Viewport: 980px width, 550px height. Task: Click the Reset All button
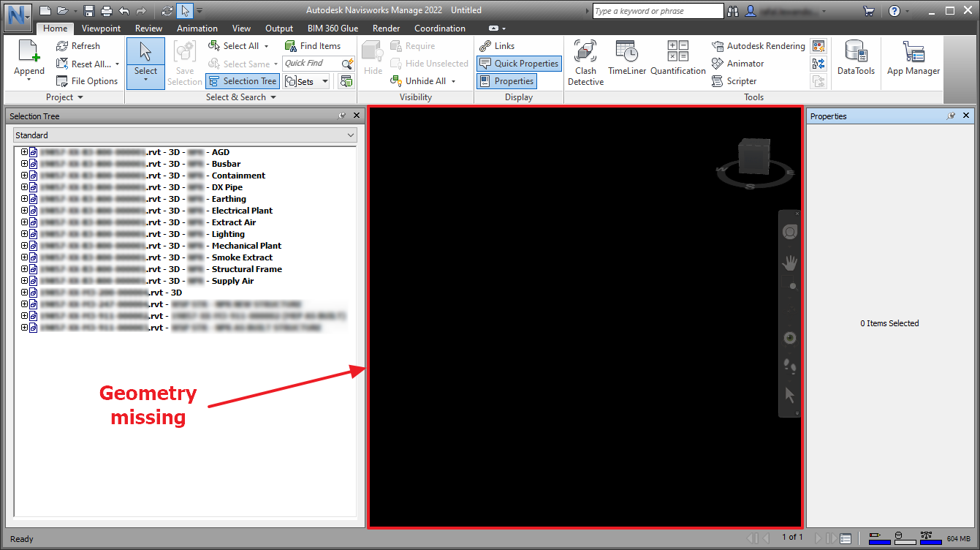click(88, 64)
